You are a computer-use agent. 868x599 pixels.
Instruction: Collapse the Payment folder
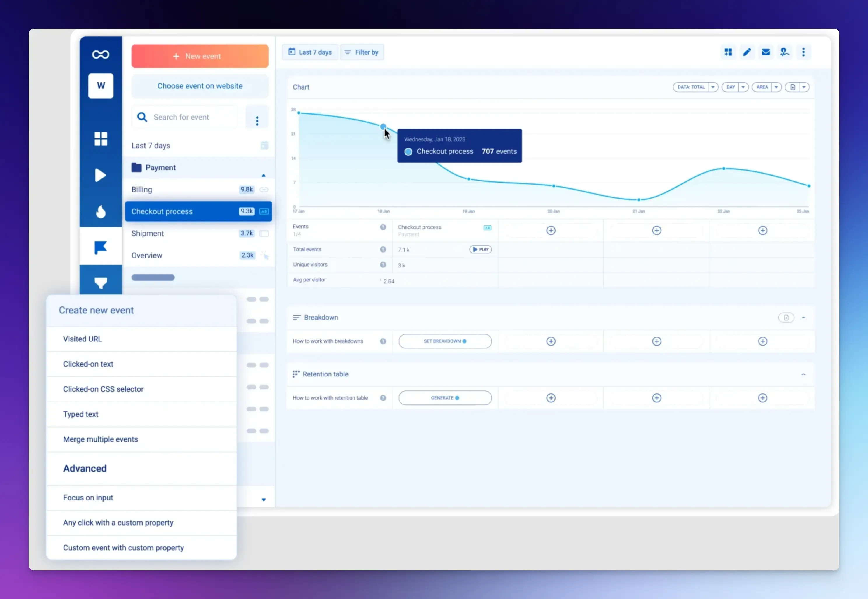tap(263, 175)
